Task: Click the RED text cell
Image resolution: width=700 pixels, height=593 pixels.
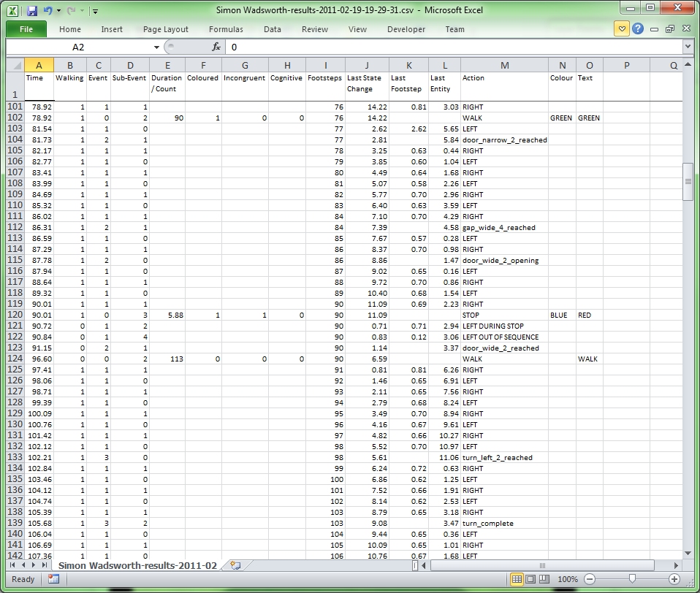Action: point(589,315)
